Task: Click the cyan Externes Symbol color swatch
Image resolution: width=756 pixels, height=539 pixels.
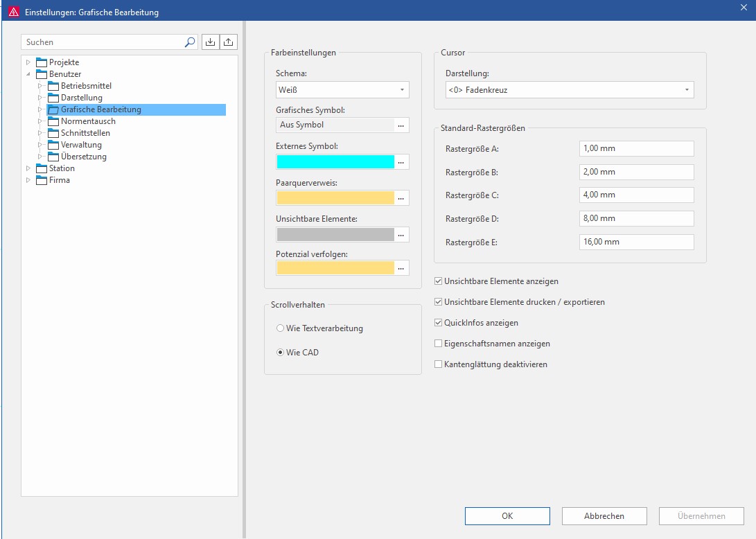Action: coord(335,162)
